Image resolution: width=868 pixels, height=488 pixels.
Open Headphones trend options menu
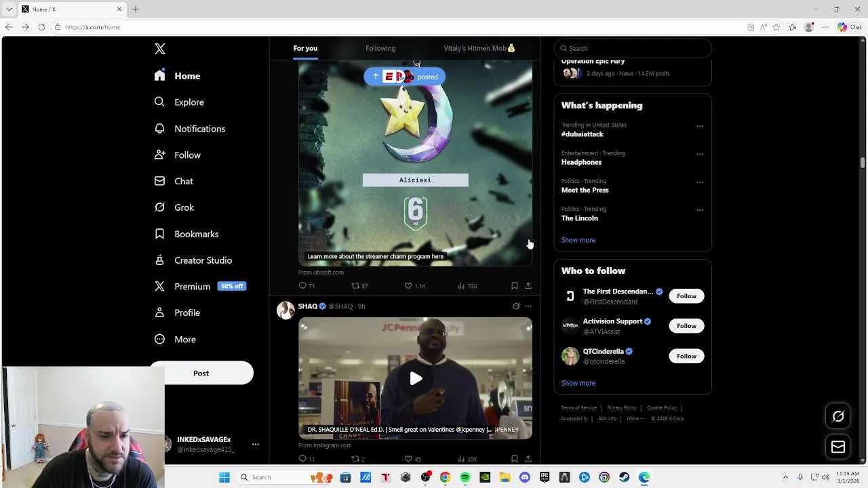[700, 154]
